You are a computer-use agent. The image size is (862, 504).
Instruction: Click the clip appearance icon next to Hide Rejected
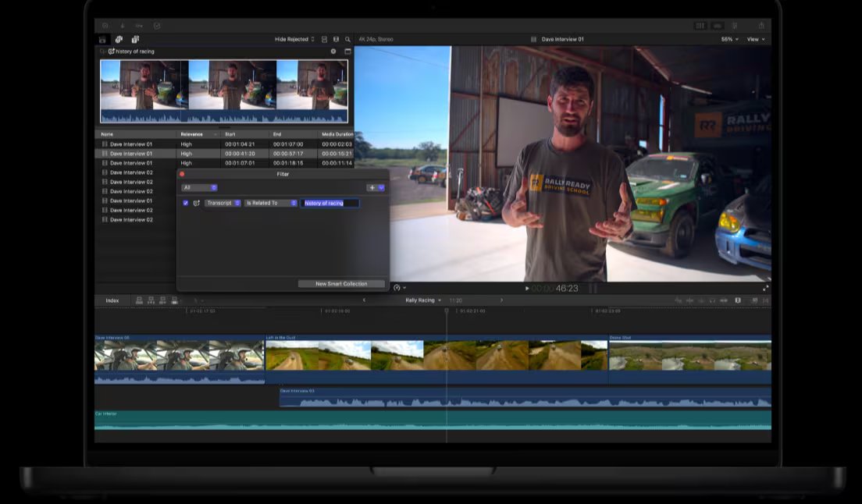coord(325,39)
